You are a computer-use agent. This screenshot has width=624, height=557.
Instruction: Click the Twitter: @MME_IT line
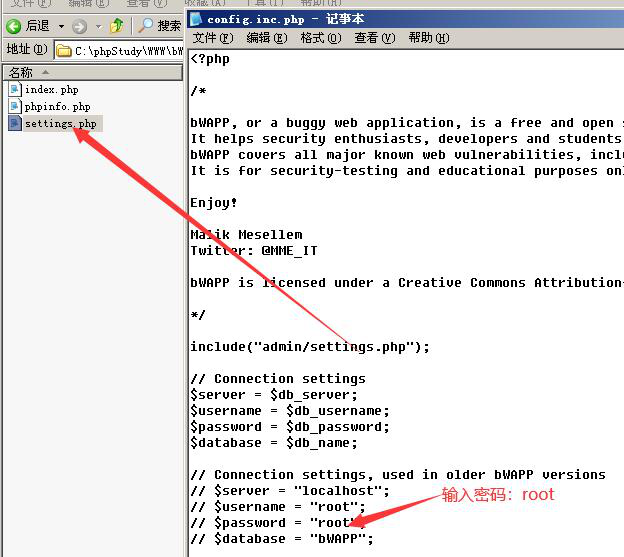[254, 251]
